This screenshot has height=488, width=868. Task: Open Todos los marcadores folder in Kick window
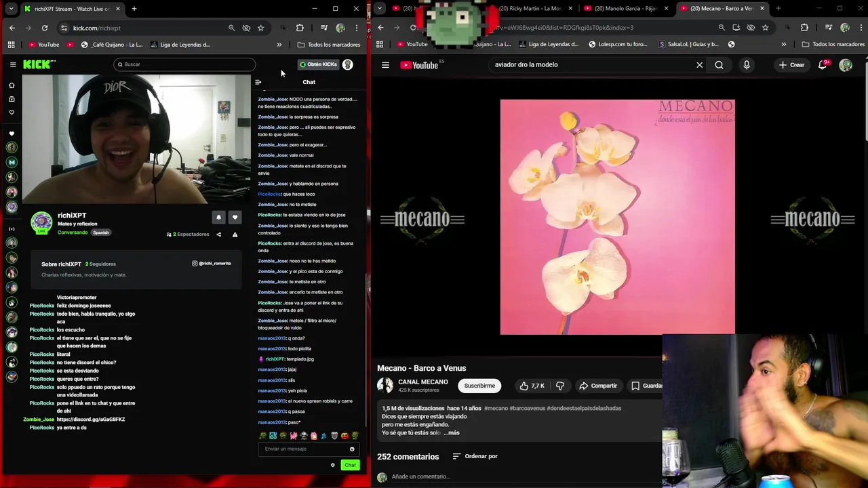click(x=328, y=45)
